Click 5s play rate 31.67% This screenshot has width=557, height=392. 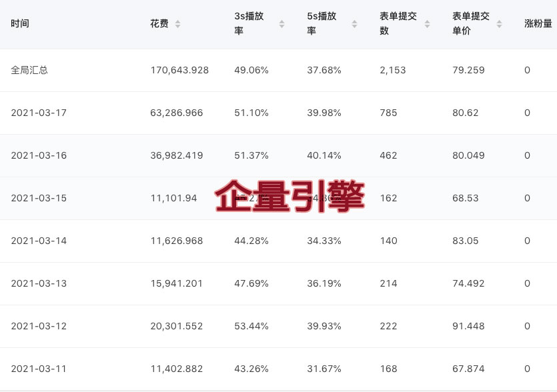(324, 369)
